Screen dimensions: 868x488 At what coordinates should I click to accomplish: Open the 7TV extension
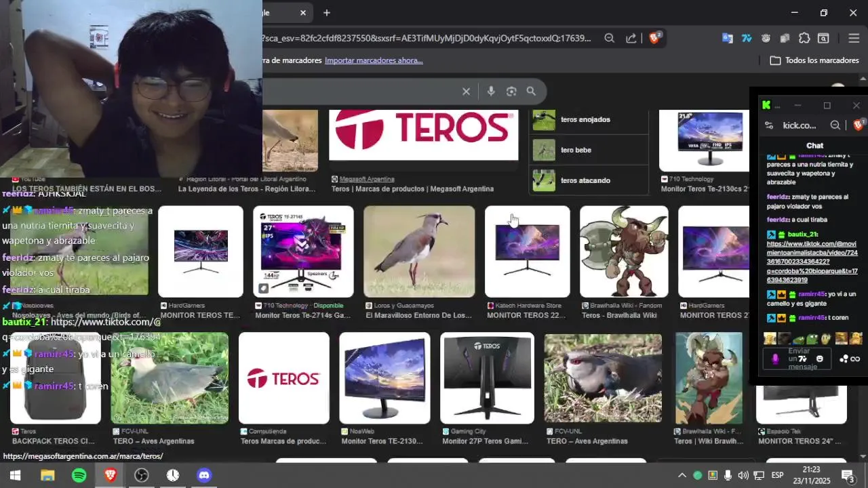tap(747, 39)
